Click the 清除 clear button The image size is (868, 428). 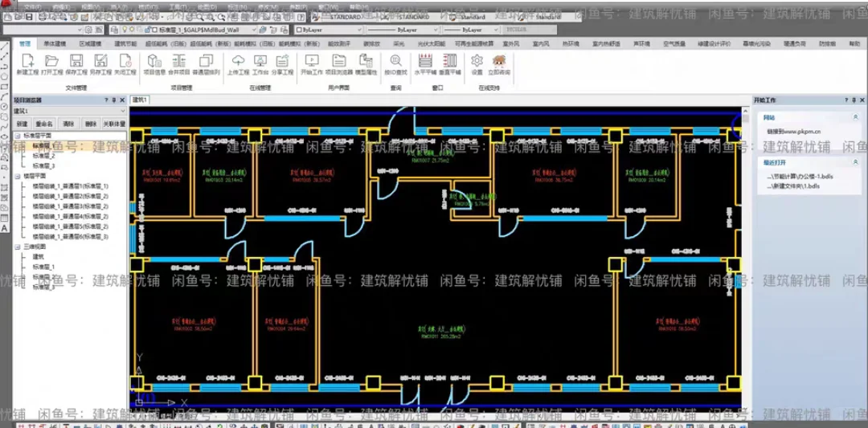click(68, 124)
